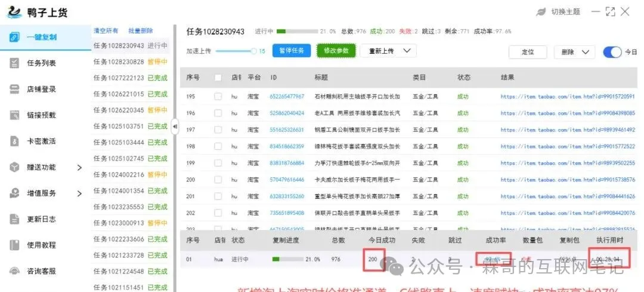
Task: Click 批量删除 above the task list
Action: coord(140,30)
